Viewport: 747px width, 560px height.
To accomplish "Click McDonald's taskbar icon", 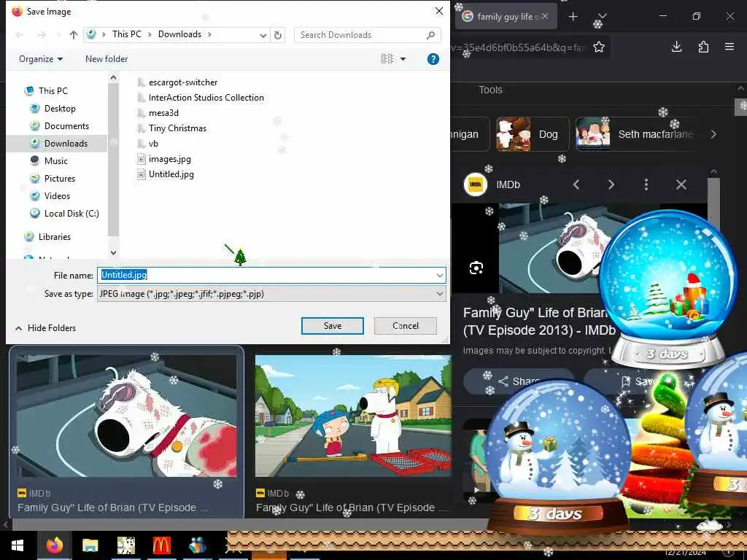I will 161,545.
